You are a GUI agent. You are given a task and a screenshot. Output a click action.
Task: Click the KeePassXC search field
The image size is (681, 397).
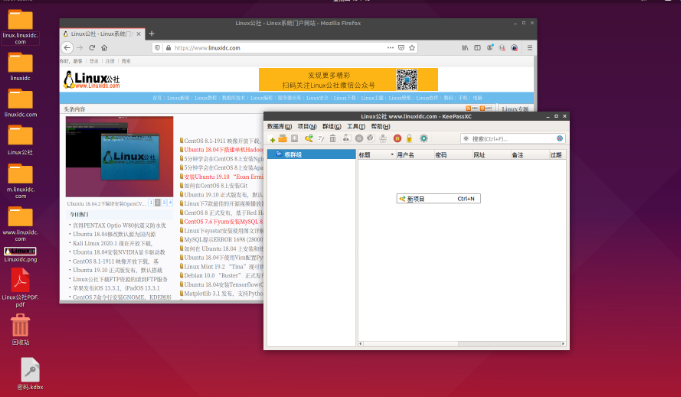pyautogui.click(x=512, y=139)
